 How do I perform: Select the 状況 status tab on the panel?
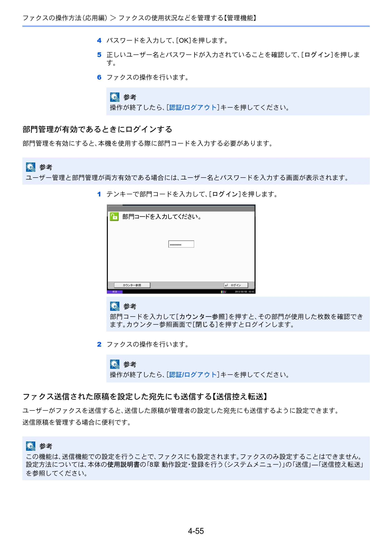pos(115,292)
